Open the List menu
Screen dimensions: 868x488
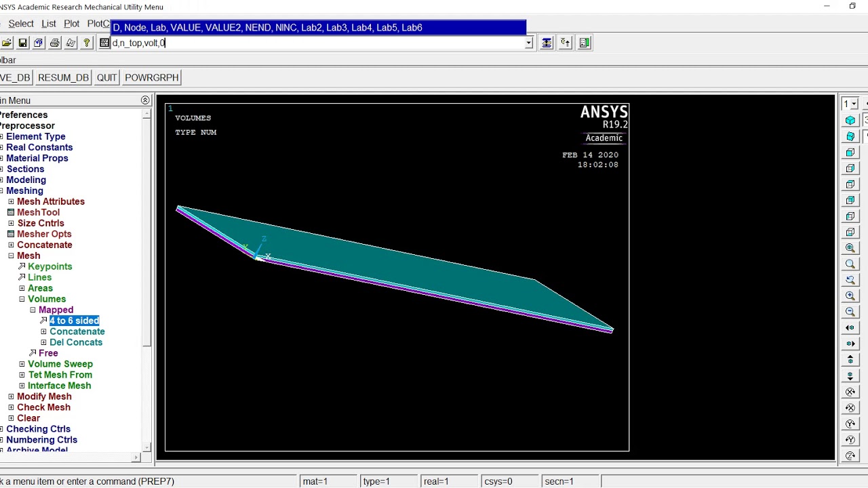[x=49, y=24]
